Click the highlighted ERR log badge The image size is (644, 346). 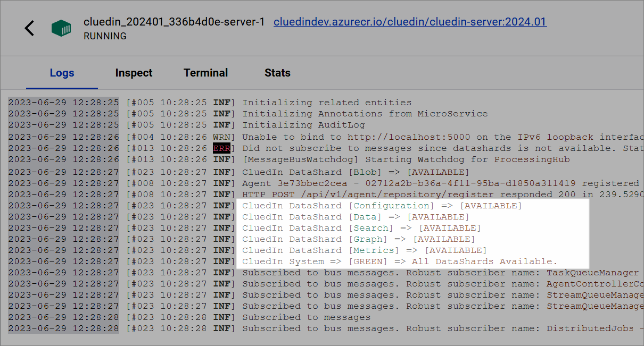coord(221,148)
